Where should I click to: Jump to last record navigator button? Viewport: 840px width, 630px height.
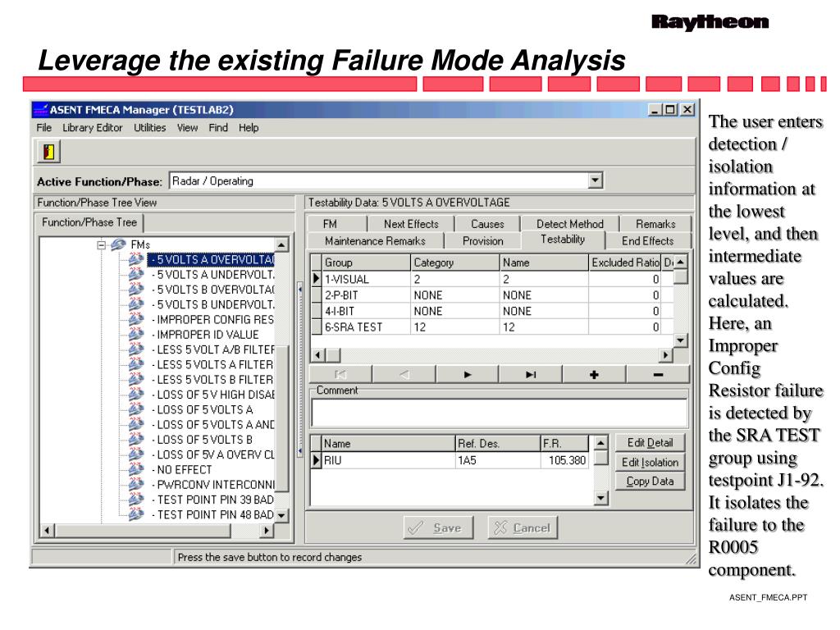click(x=531, y=374)
